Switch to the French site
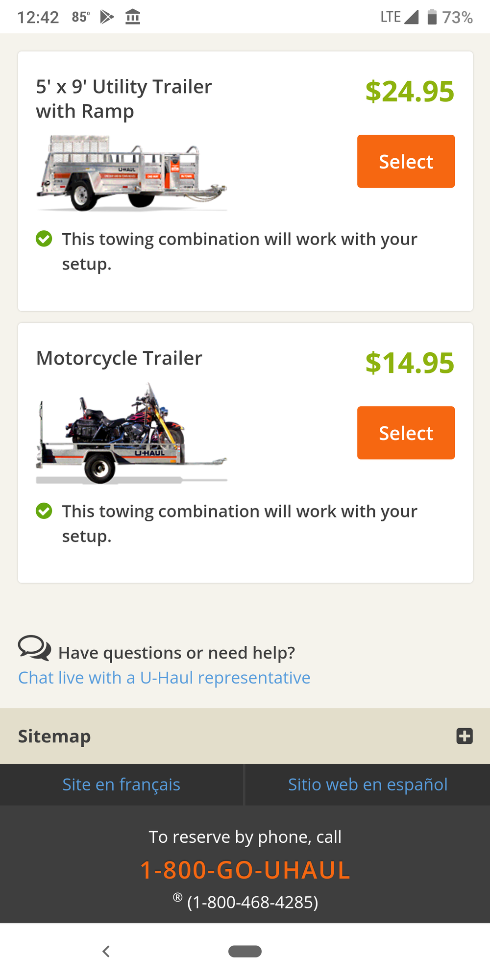 122,784
